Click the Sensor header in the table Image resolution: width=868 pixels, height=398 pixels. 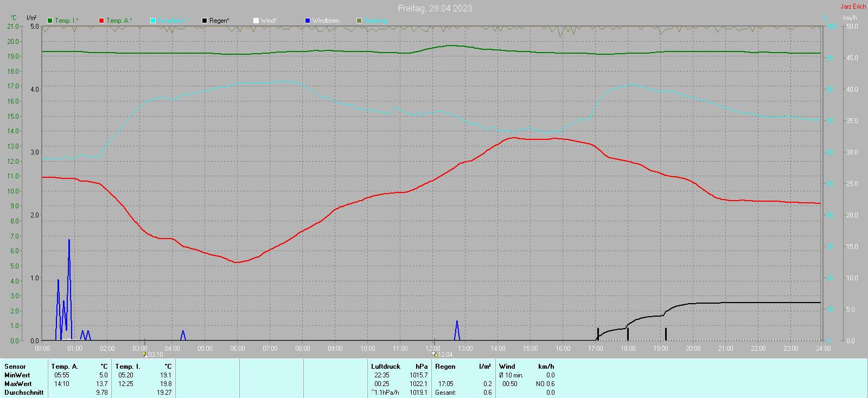[x=15, y=367]
